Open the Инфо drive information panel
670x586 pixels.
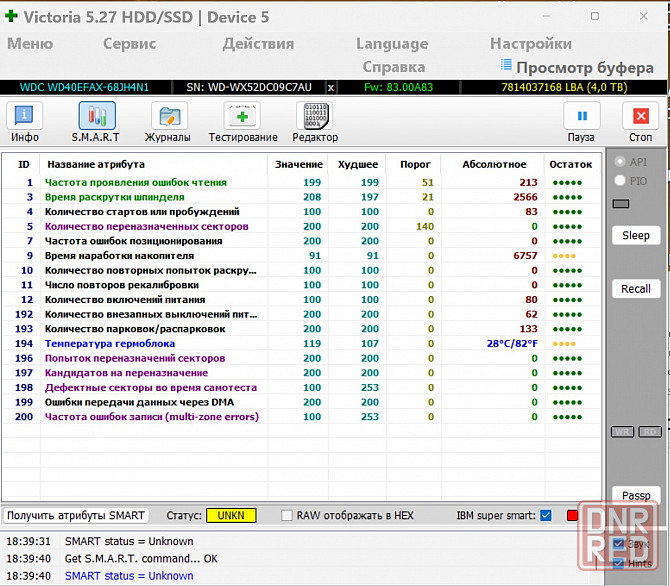pos(25,123)
